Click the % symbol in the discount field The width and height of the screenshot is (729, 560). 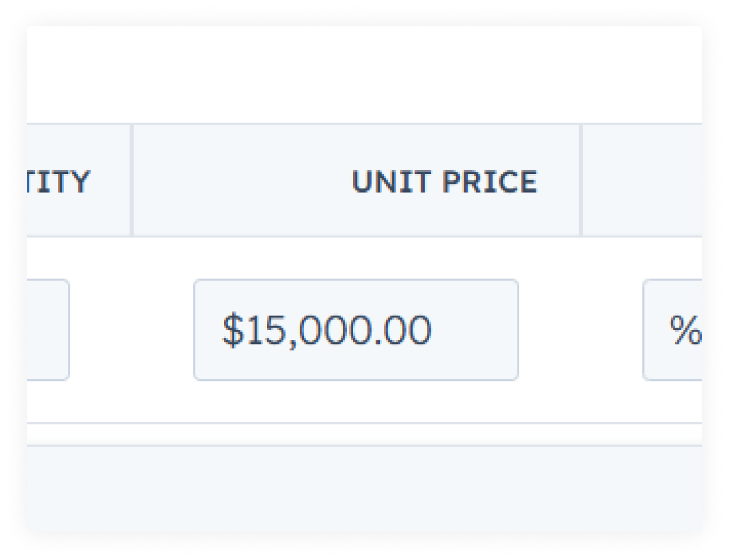pos(686,328)
